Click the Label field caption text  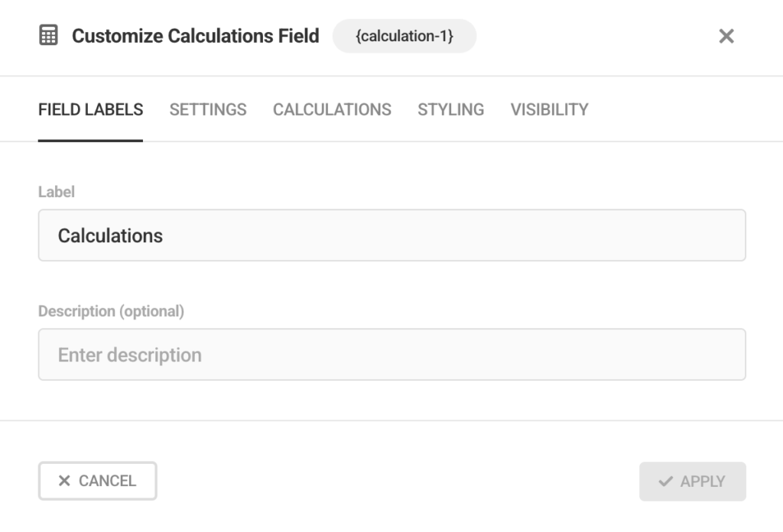pos(56,192)
